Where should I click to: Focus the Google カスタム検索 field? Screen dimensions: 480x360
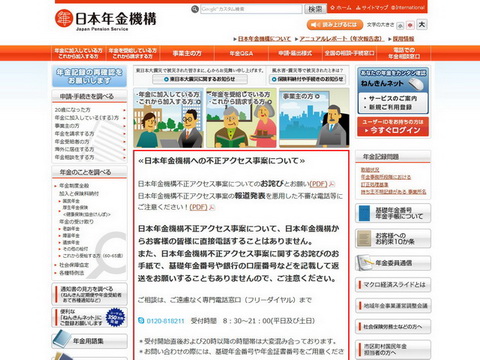(x=251, y=9)
